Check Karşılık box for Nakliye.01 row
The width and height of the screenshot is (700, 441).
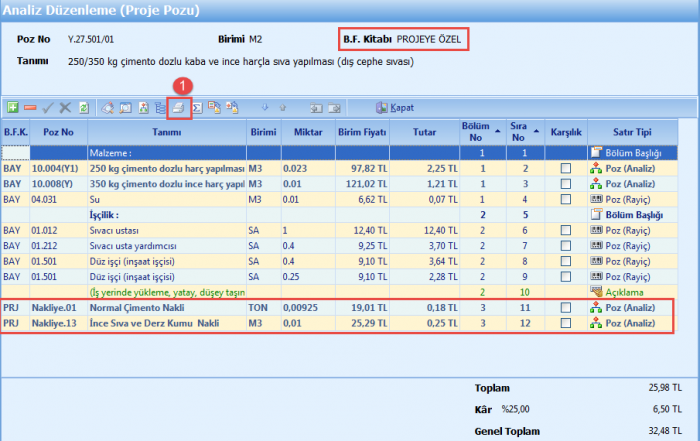(x=565, y=308)
